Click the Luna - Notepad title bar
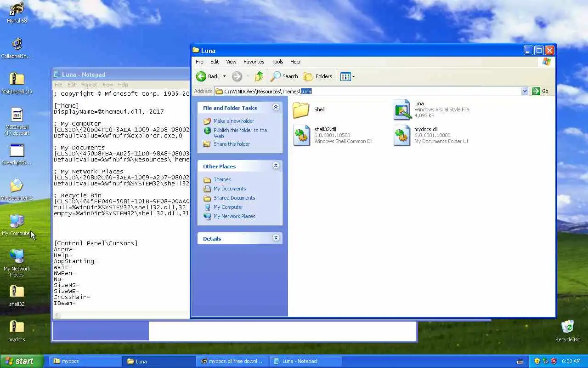Viewport: 588px width, 368px height. click(x=121, y=75)
